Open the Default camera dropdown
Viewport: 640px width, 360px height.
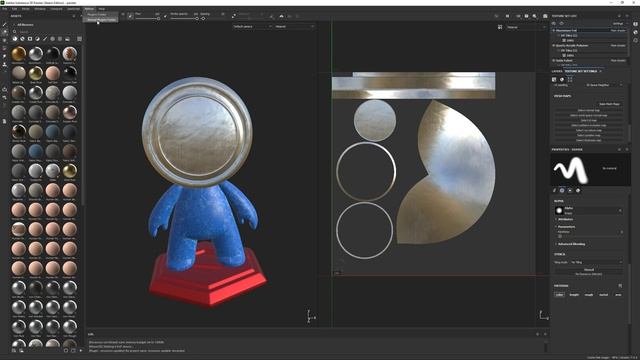pos(252,27)
